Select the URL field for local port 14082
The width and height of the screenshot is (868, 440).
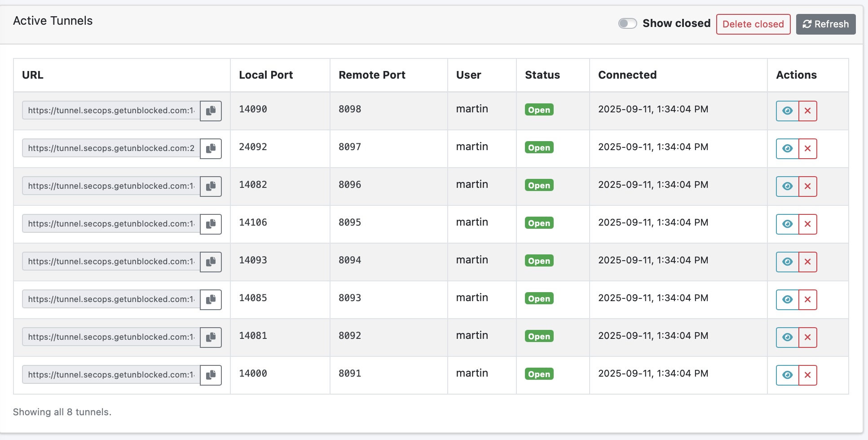tap(111, 186)
